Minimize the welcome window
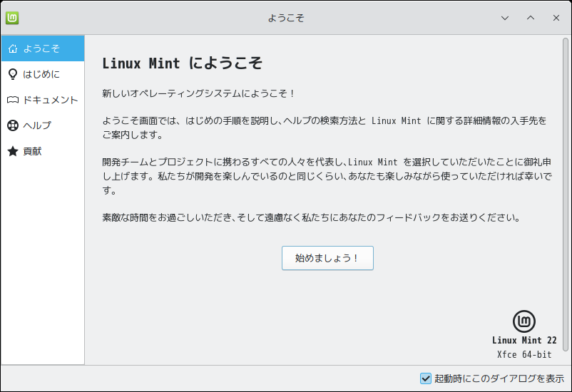572x392 pixels. [505, 18]
